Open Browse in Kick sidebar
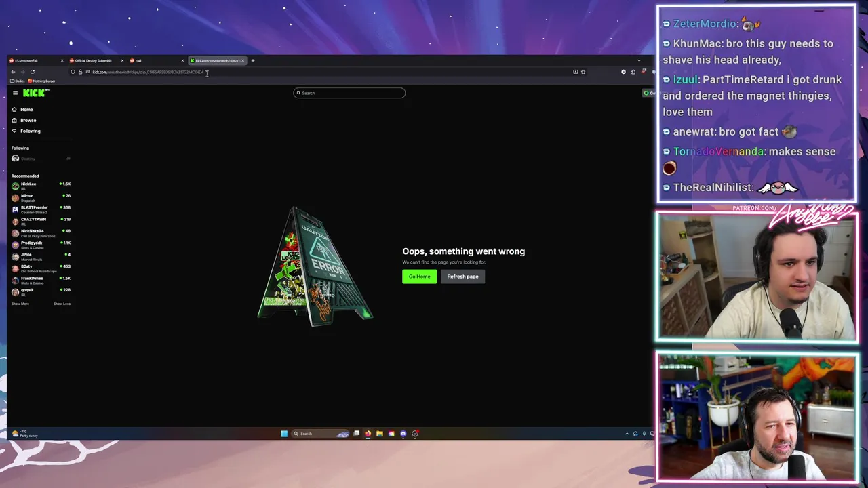The image size is (868, 488). 24,120
